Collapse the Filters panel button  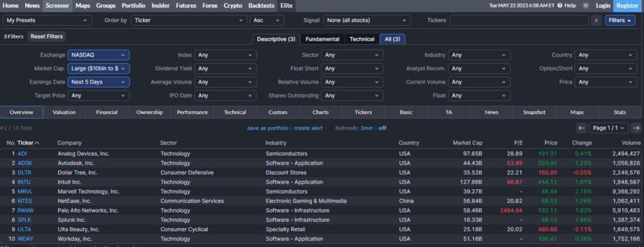pos(619,20)
